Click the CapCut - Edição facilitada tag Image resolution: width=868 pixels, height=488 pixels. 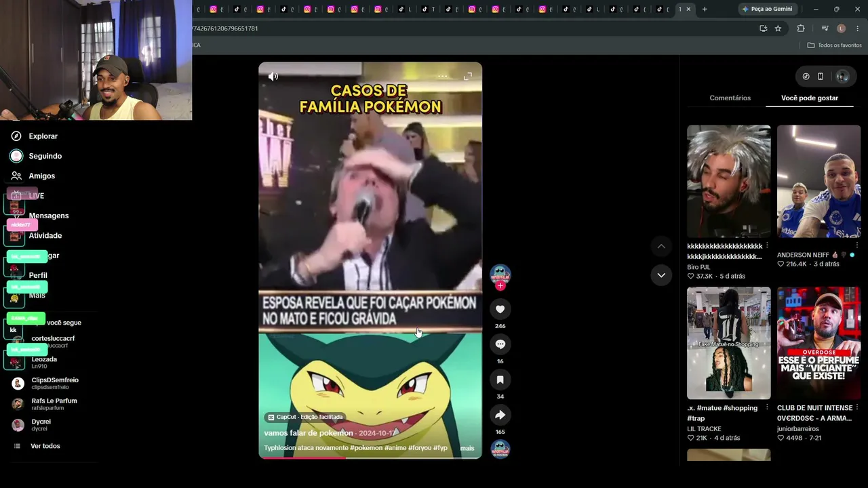pos(306,417)
